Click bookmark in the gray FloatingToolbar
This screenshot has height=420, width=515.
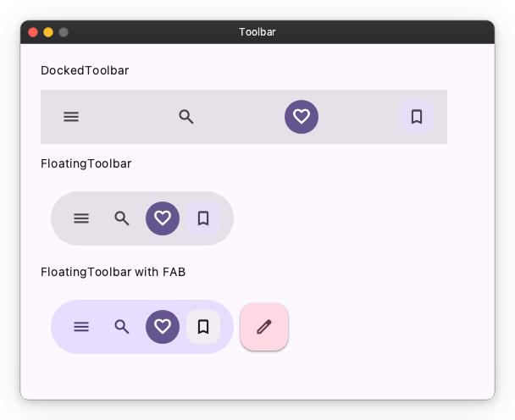click(x=203, y=218)
